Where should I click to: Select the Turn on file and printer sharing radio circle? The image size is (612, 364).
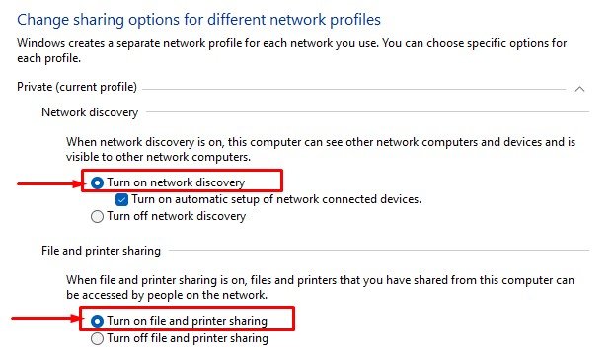pyautogui.click(x=97, y=321)
